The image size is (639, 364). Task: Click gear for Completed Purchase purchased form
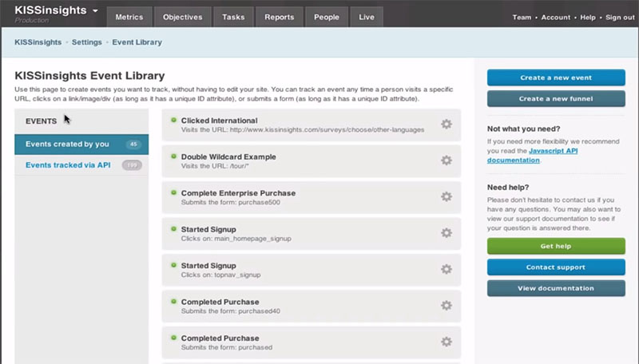(447, 342)
